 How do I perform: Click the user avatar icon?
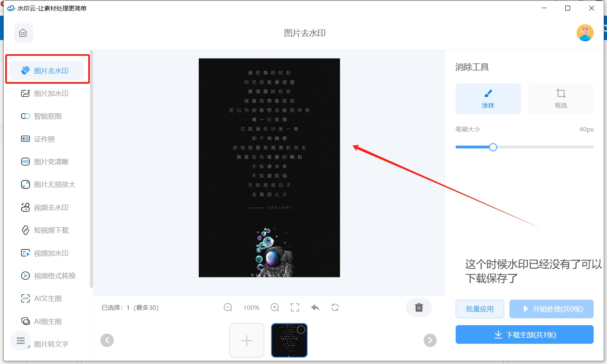585,33
